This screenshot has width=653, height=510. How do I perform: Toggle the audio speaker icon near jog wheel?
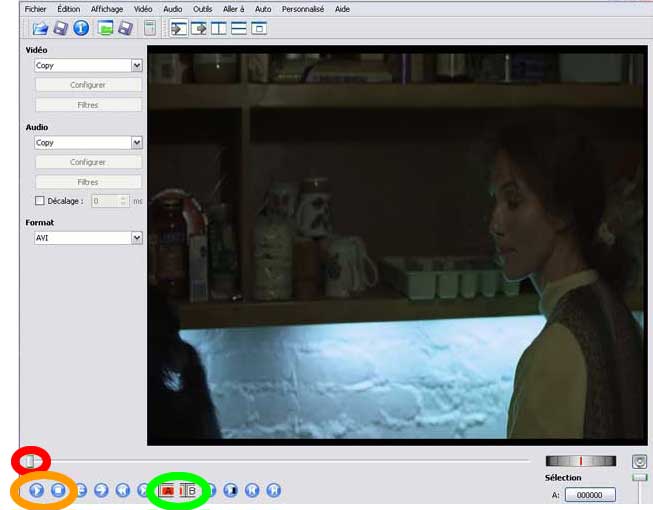(x=640, y=461)
